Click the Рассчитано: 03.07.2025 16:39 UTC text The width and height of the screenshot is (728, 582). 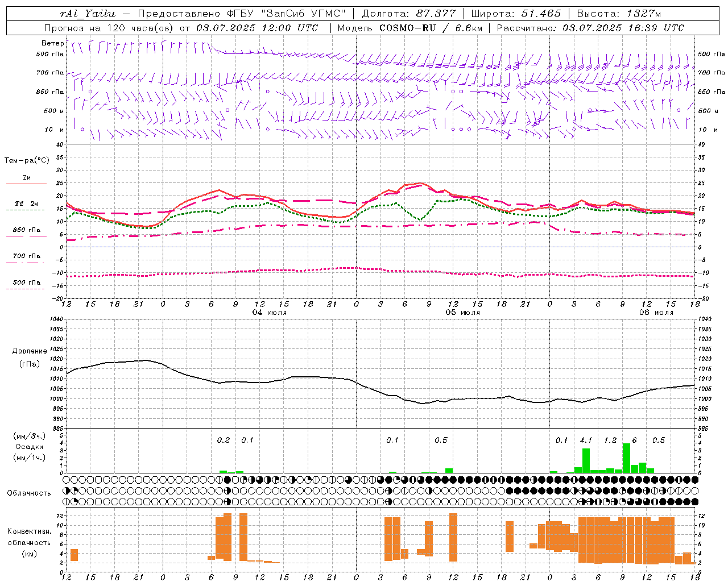point(590,28)
